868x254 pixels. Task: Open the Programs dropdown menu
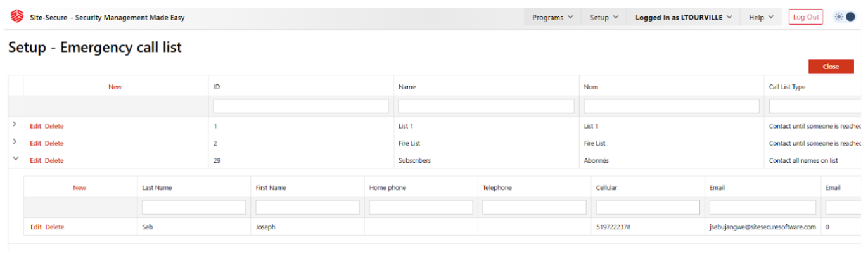[x=552, y=18]
